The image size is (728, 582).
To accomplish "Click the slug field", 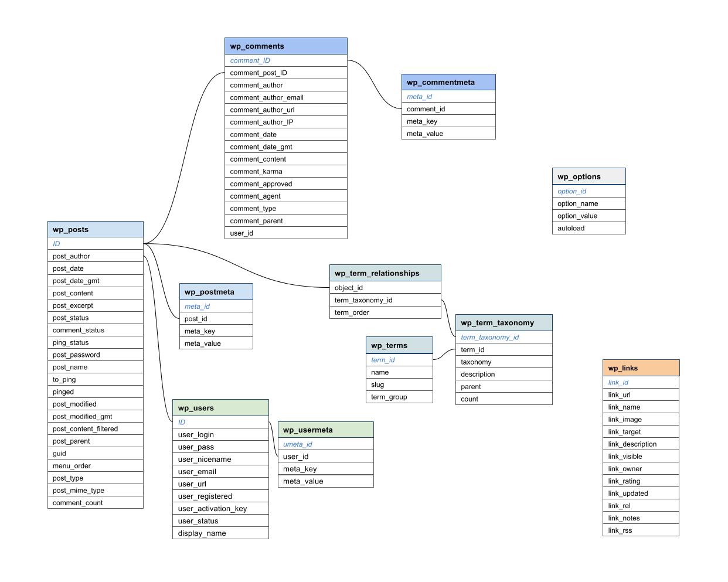I will (x=399, y=384).
